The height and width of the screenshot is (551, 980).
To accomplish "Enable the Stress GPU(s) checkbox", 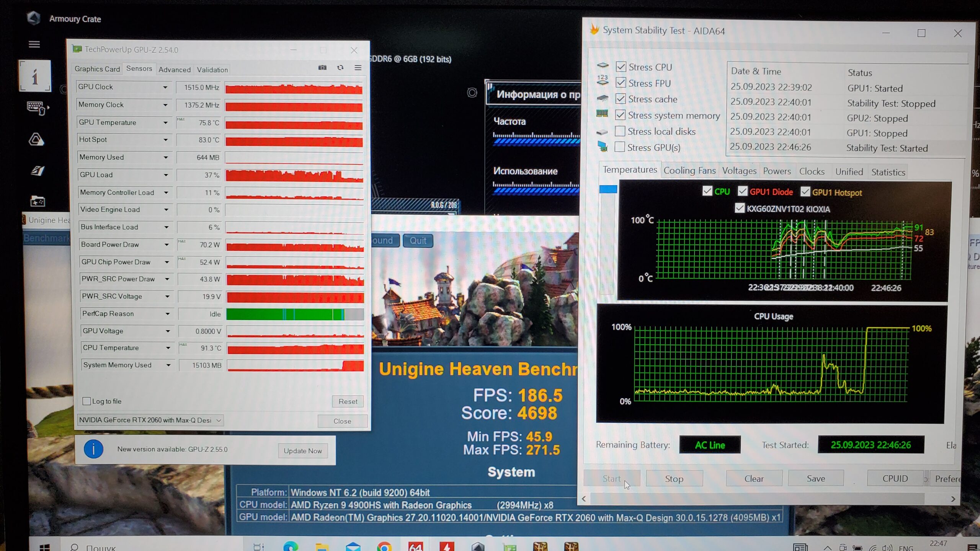I will [619, 147].
